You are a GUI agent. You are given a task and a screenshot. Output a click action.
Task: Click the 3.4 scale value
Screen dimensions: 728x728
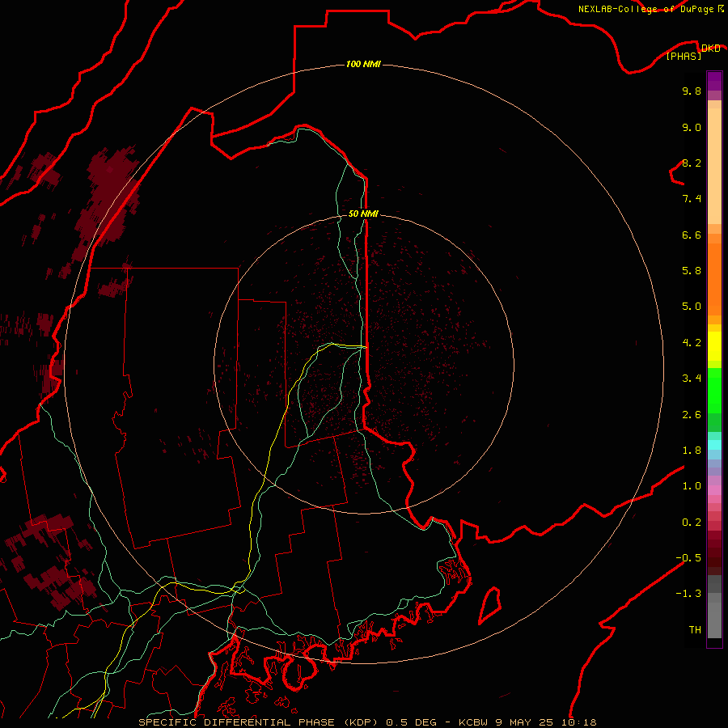click(692, 379)
